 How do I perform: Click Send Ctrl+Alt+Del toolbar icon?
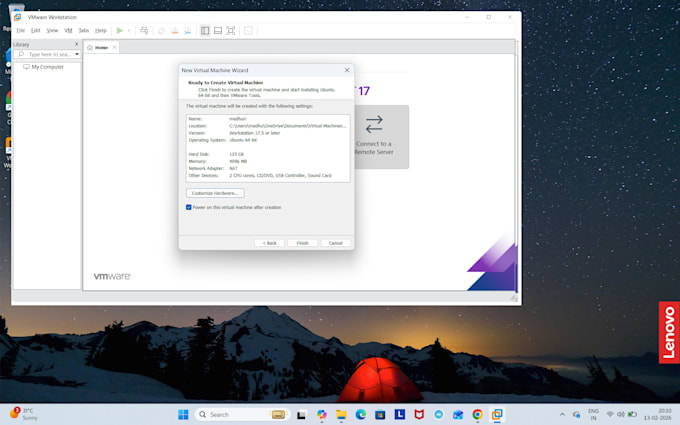coord(144,30)
